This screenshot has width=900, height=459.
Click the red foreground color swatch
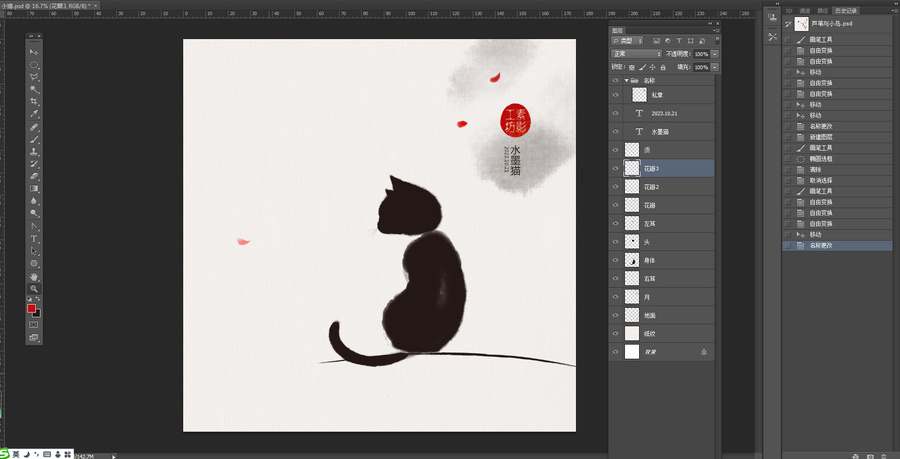pos(31,308)
